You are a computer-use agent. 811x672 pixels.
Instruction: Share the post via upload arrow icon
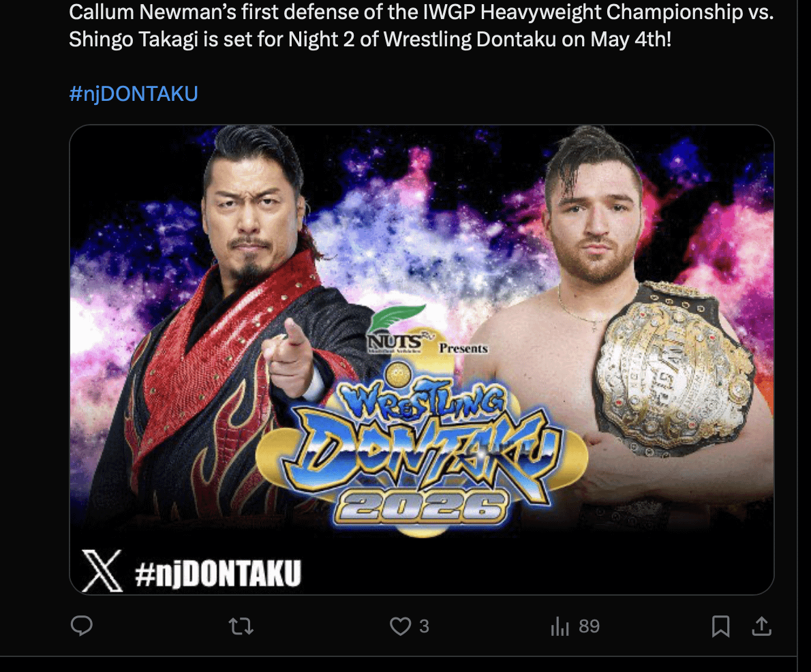point(761,626)
